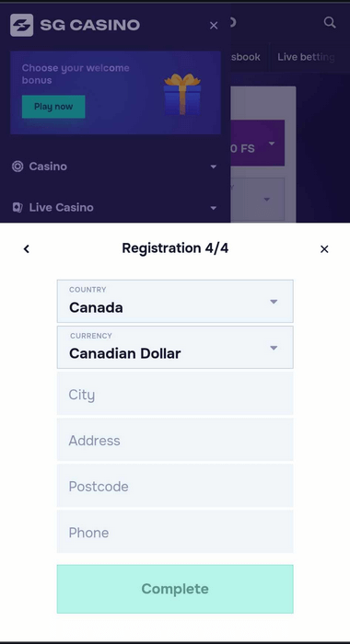Open the Country dropdown showing Canada
350x644 pixels.
175,301
